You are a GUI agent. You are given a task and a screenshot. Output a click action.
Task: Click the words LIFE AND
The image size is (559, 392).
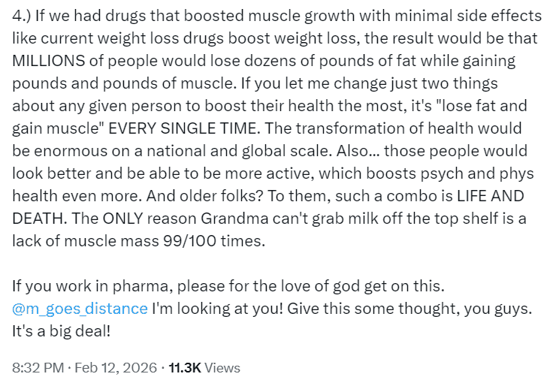tap(491, 196)
